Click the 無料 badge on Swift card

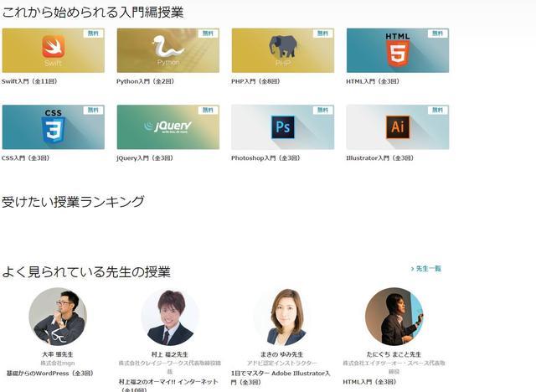click(x=93, y=34)
